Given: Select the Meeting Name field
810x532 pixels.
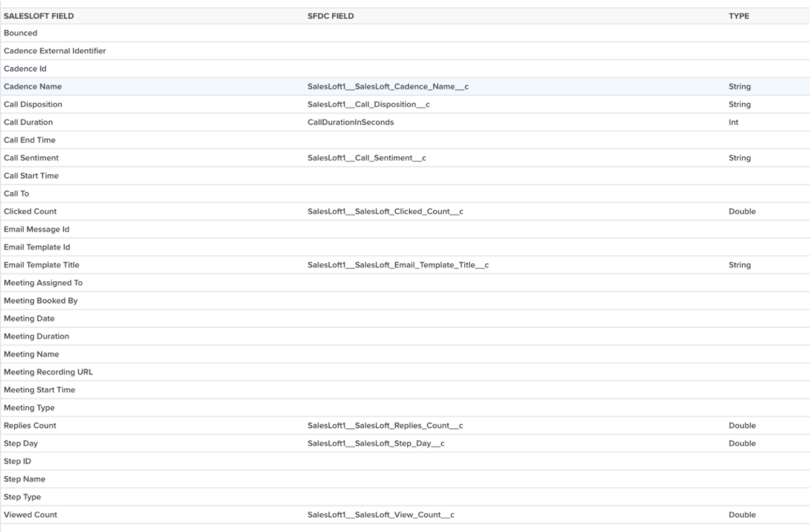Looking at the screenshot, I should (31, 354).
